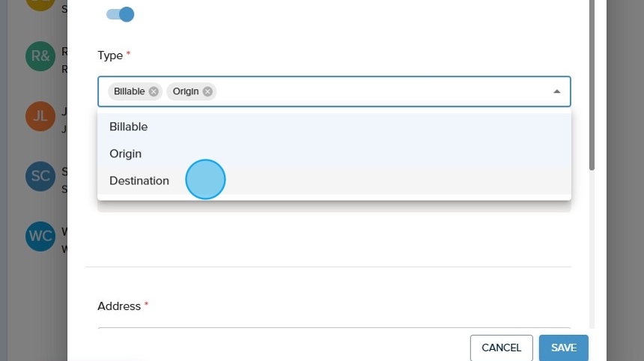This screenshot has height=361, width=644.
Task: Select the SC avatar in the list
Action: point(40,176)
